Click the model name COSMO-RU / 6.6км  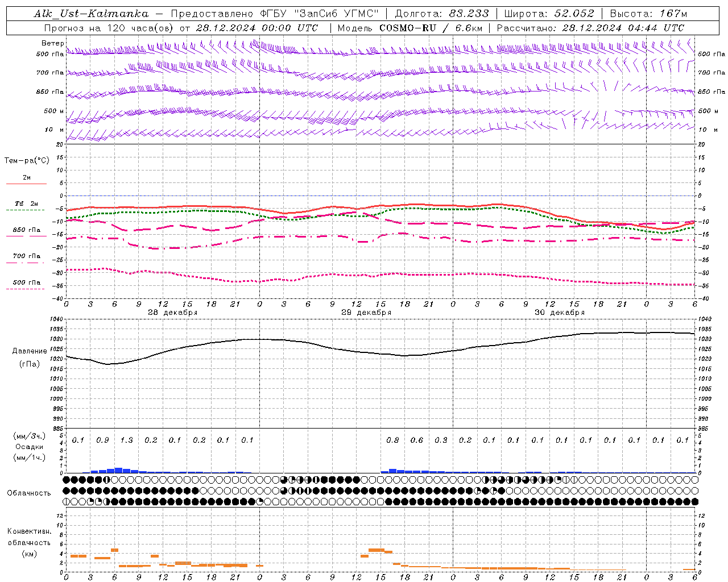coord(431,28)
